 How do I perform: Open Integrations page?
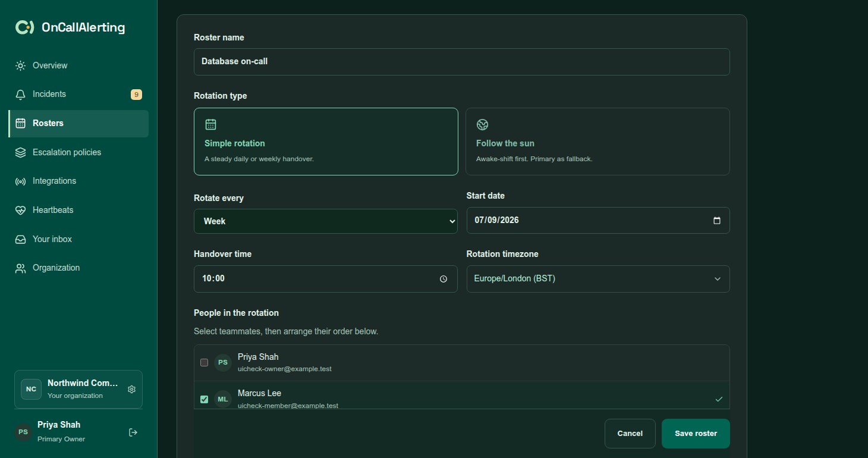(78, 181)
